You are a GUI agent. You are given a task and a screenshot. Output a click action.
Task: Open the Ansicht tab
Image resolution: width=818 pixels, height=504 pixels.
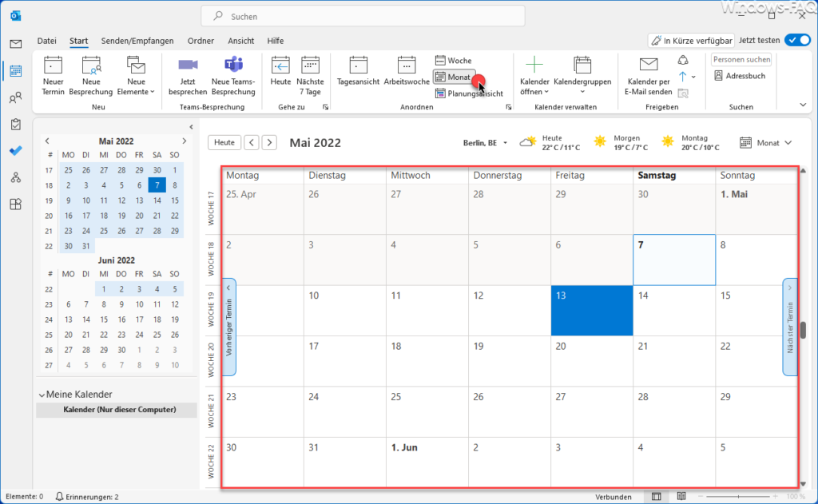[x=241, y=41]
